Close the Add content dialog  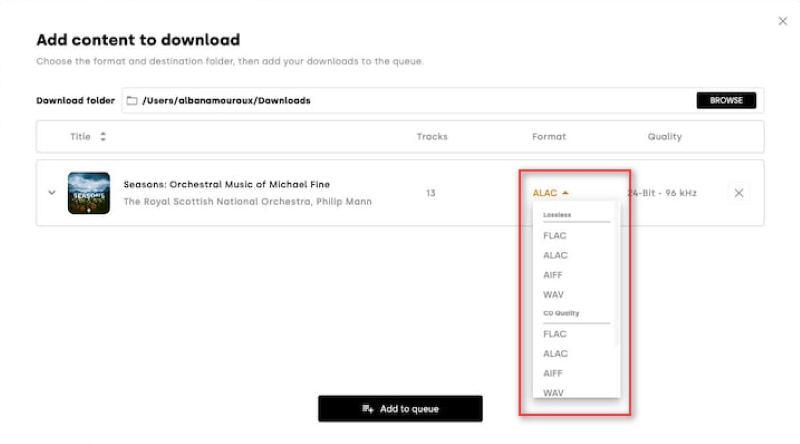(783, 21)
